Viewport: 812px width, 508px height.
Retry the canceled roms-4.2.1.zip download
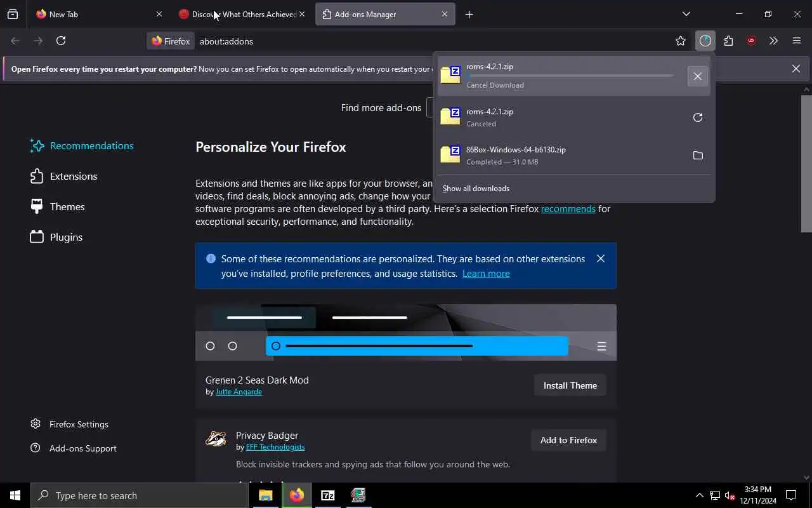(698, 117)
